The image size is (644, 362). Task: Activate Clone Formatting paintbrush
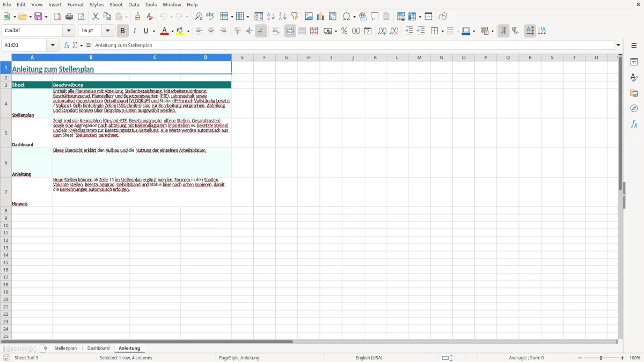tap(138, 17)
